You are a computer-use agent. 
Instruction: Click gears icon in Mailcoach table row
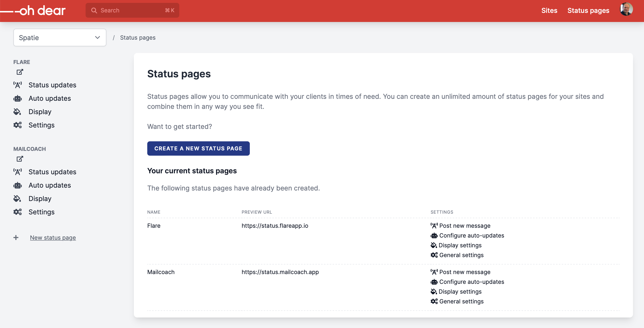pyautogui.click(x=434, y=301)
